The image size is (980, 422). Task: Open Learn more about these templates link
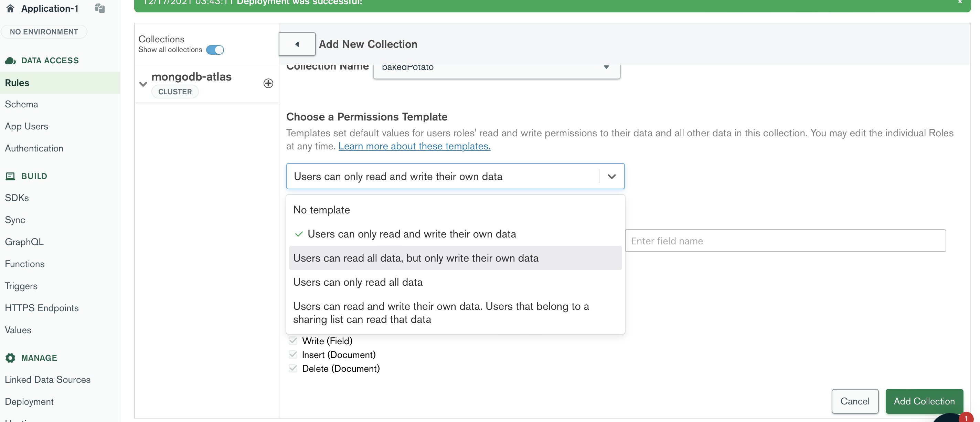[414, 146]
